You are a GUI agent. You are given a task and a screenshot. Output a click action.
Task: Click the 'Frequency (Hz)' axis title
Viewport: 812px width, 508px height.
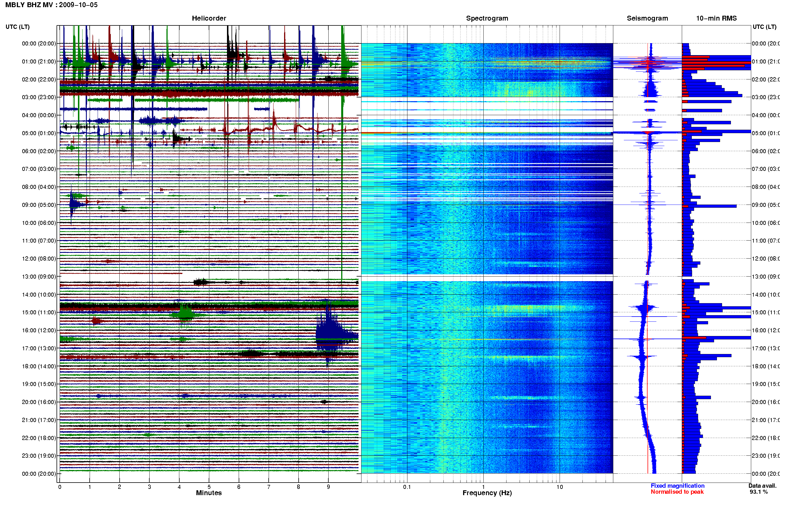(x=487, y=493)
